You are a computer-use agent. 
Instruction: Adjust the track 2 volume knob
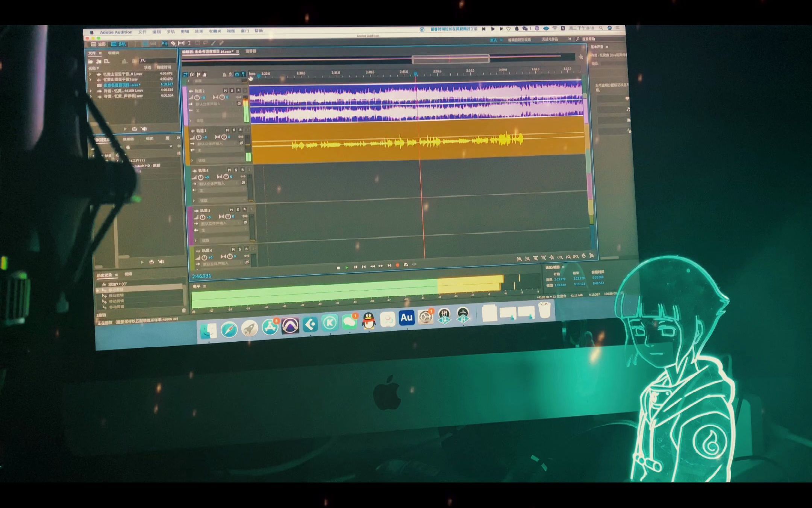[x=197, y=97]
